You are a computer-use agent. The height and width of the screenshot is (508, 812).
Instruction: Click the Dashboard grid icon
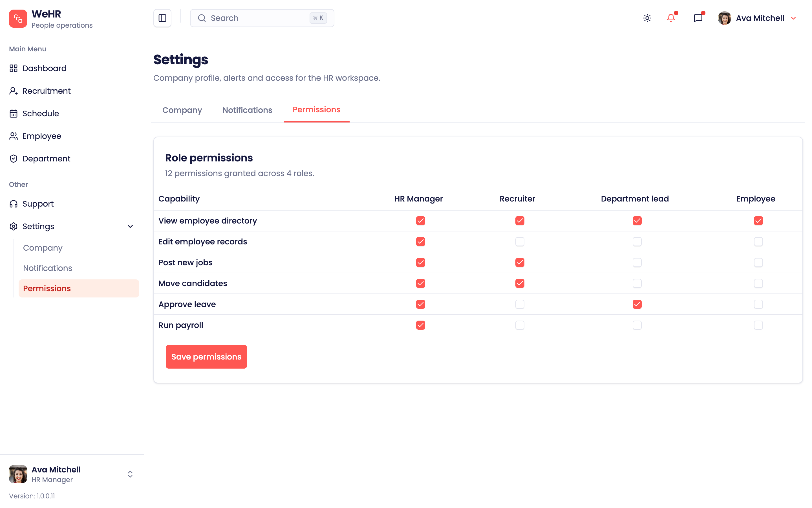click(14, 68)
